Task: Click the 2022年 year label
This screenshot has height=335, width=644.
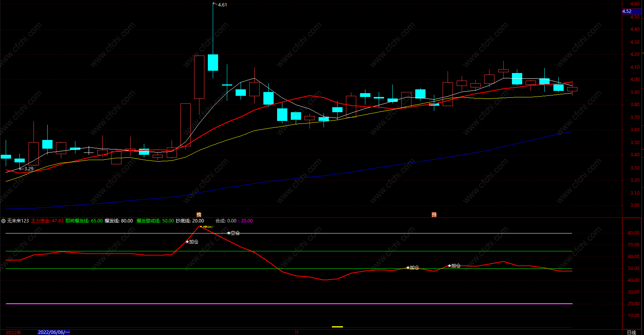Action: coord(13,332)
